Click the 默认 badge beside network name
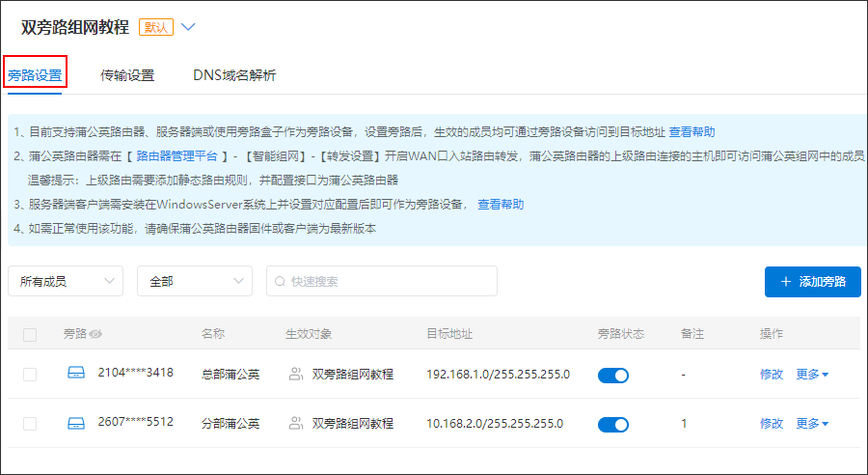Screen dimensions: 868x475 click(155, 27)
